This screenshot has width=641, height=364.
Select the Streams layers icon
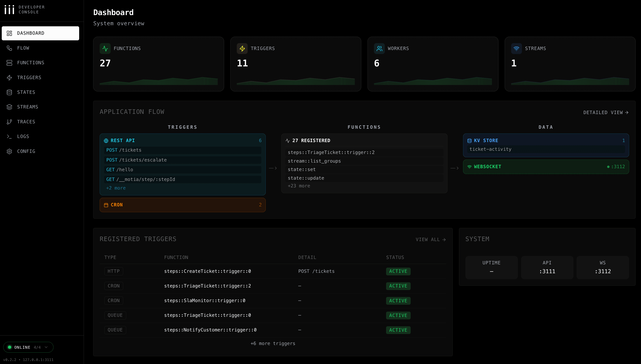tap(9, 107)
